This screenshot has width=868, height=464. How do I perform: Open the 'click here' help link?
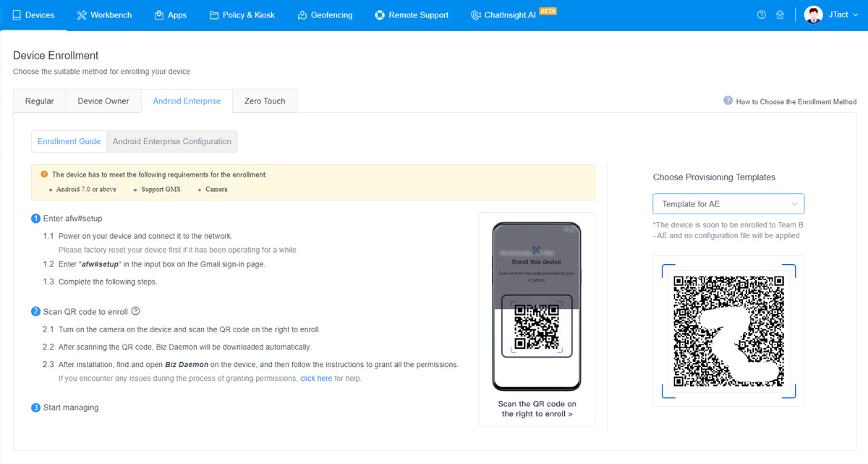316,379
